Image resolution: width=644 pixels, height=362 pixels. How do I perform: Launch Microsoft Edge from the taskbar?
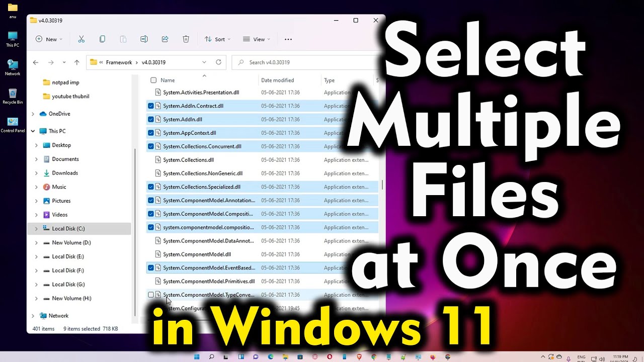pyautogui.click(x=271, y=357)
